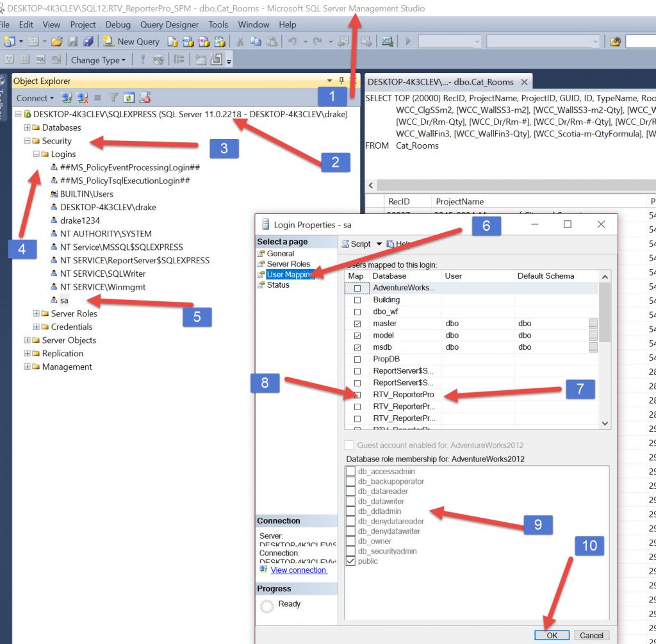The width and height of the screenshot is (656, 644).
Task: Click the Open File folder icon
Action: pyautogui.click(x=57, y=42)
